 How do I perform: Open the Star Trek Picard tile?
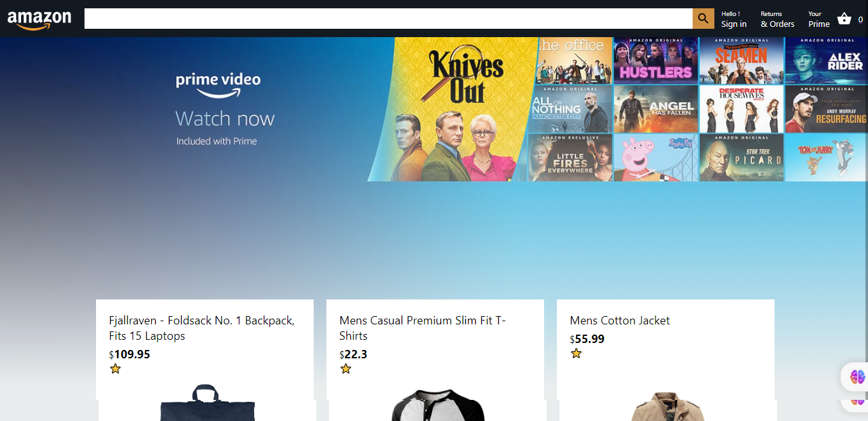[741, 157]
